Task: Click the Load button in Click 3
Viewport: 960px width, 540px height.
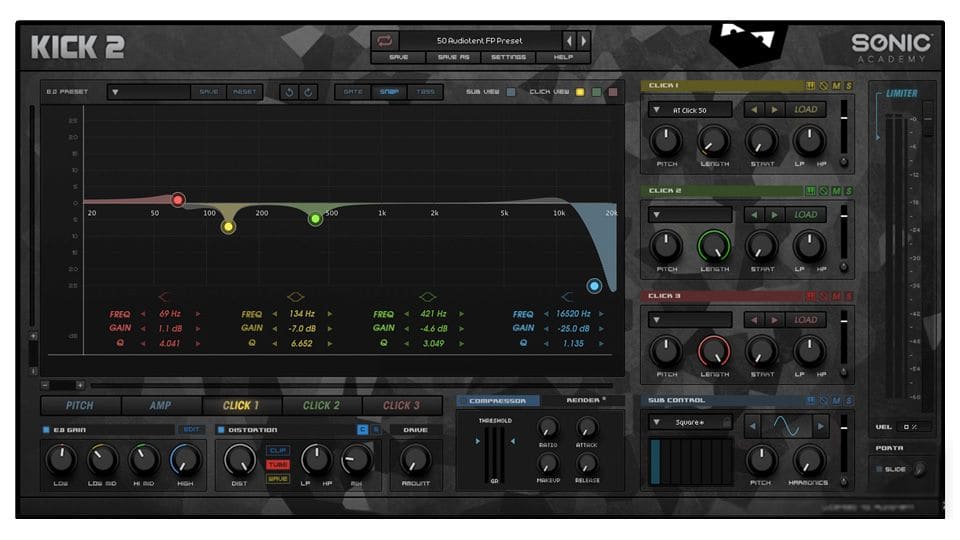Action: 805,320
